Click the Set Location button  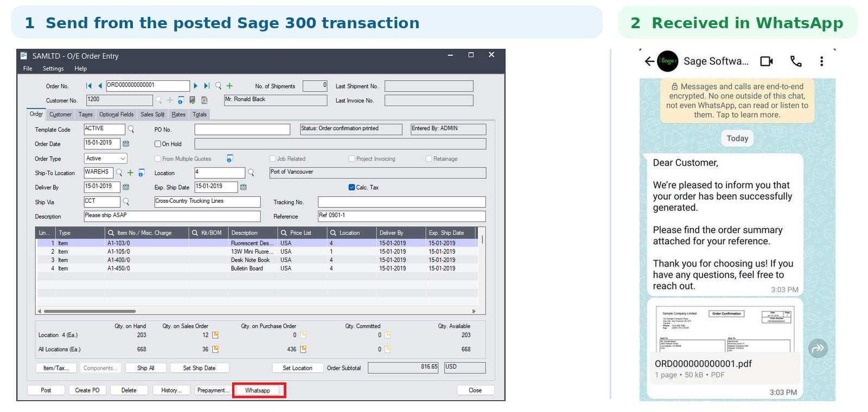(297, 368)
